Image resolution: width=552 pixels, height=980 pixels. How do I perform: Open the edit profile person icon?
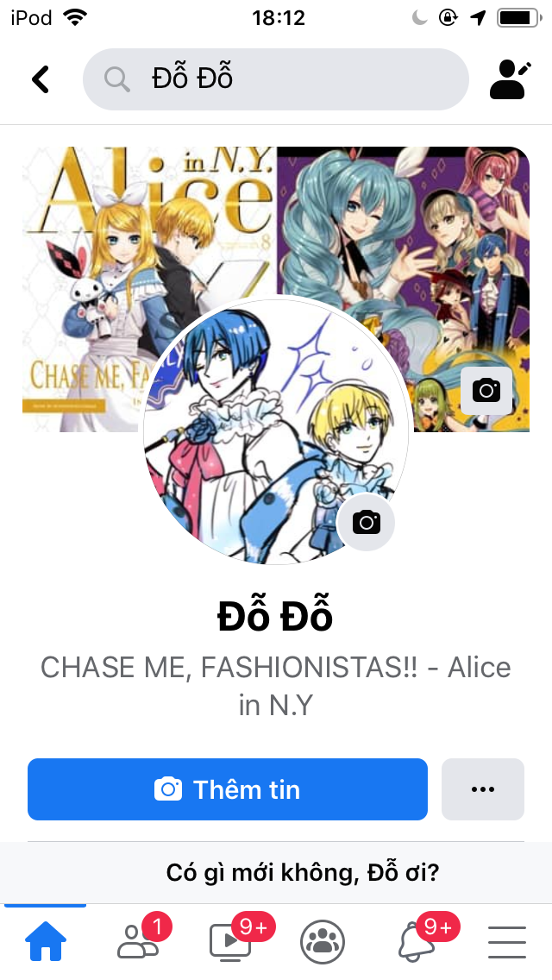tap(510, 79)
